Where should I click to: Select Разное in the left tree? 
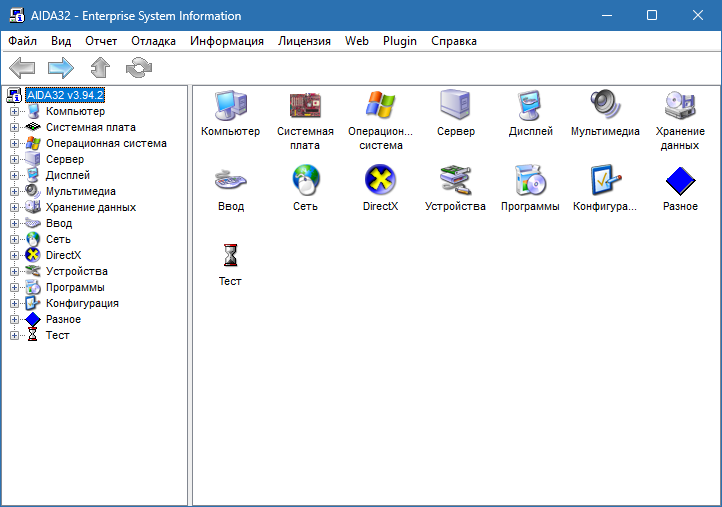(x=63, y=319)
